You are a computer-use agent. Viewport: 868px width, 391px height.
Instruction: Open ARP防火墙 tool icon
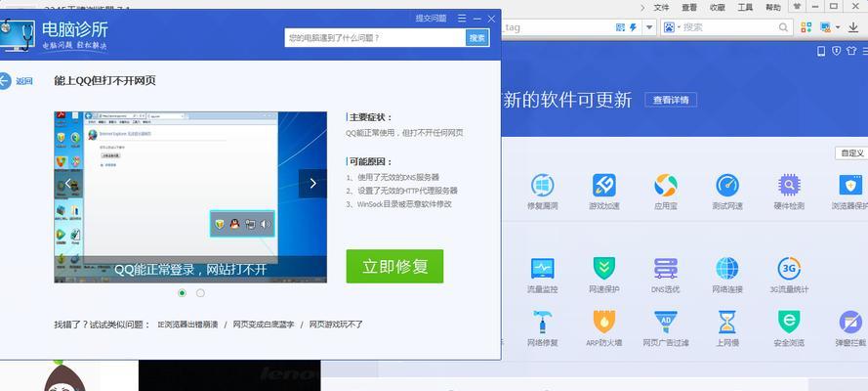pyautogui.click(x=604, y=322)
